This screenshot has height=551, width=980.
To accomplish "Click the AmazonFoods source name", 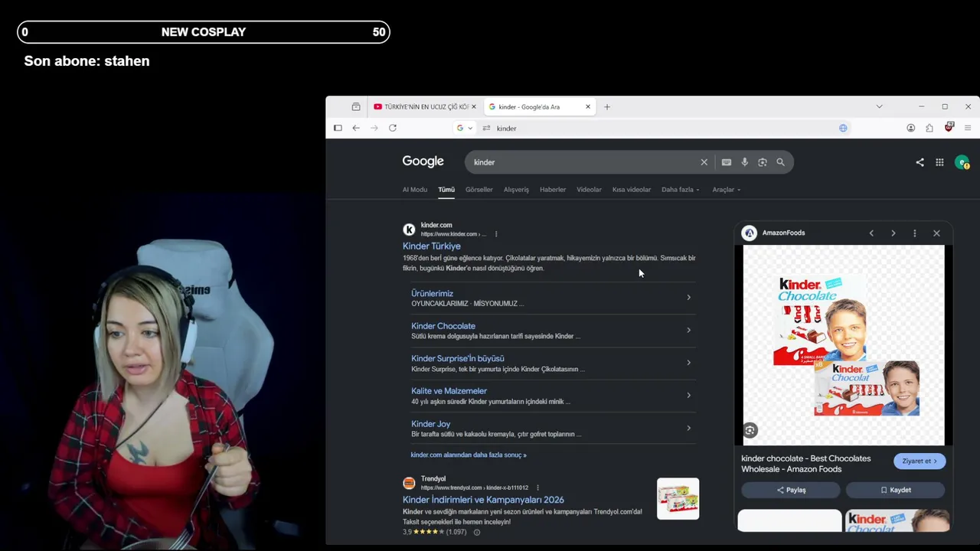I will (783, 233).
